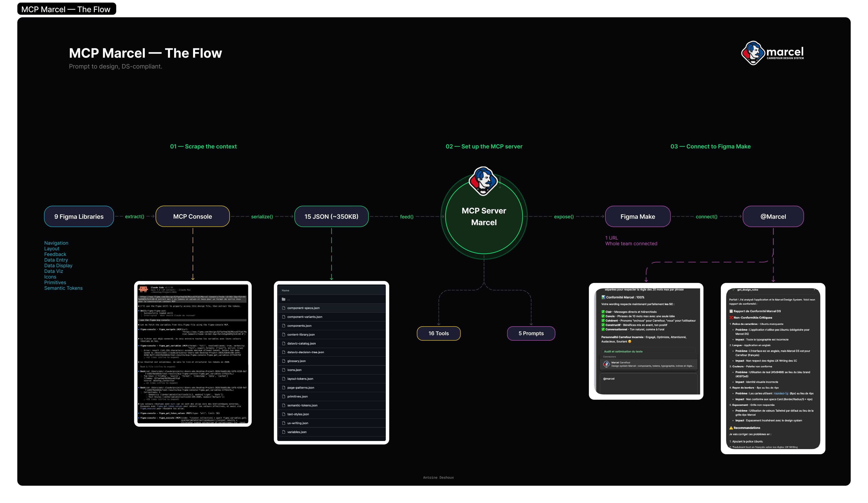Select the 15 JSON (~350KB) node

click(331, 216)
